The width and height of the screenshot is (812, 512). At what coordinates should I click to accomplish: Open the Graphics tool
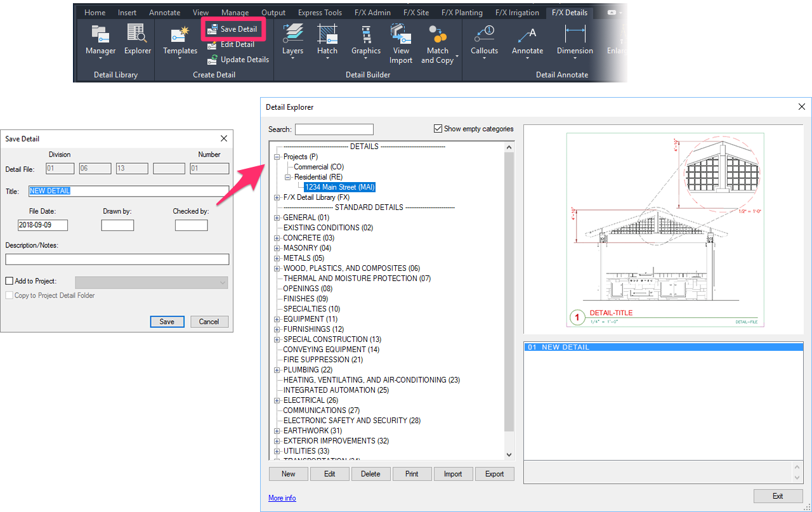(x=366, y=41)
